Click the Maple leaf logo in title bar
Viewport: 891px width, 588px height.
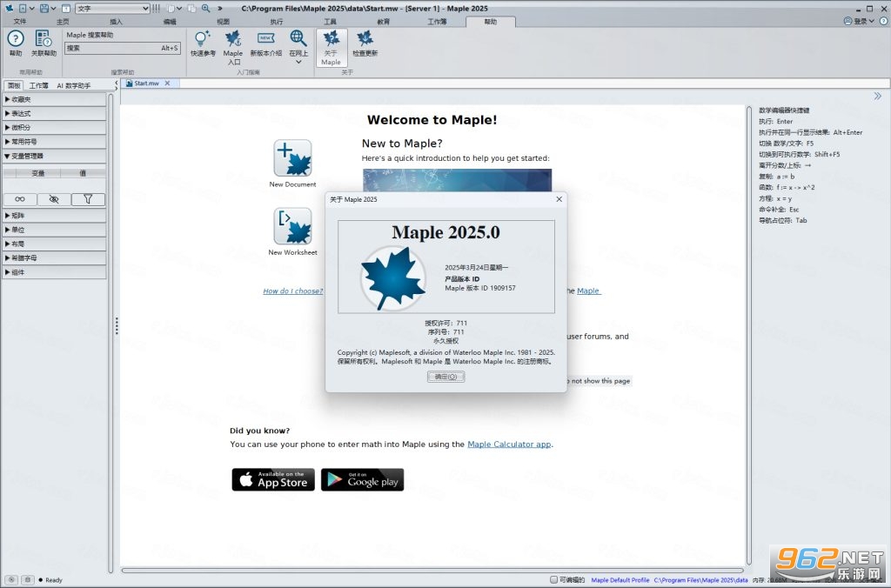coord(9,8)
